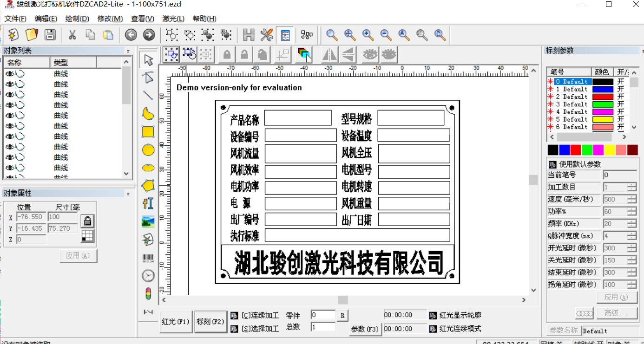Select the Timer clock tool
This screenshot has height=344, width=644.
tap(148, 276)
